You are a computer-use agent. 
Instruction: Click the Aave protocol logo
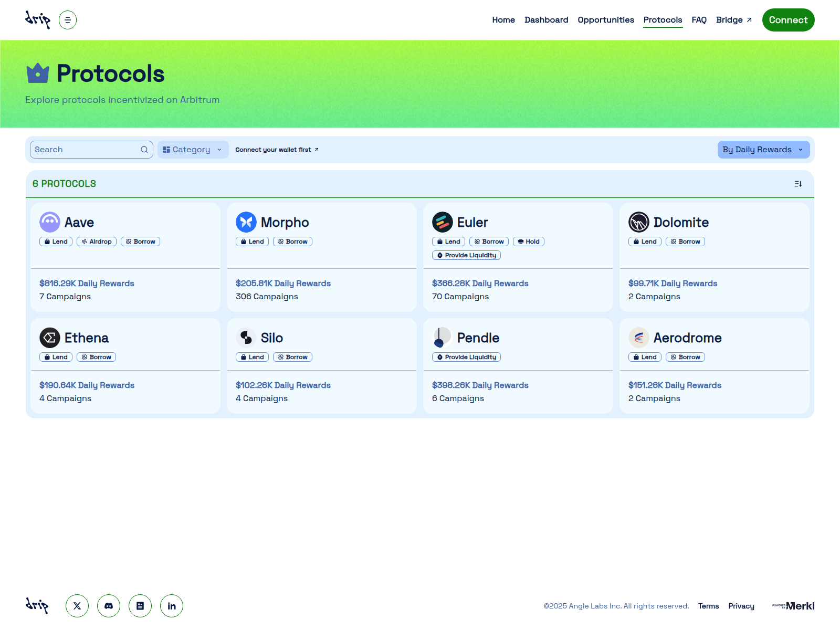coord(50,222)
